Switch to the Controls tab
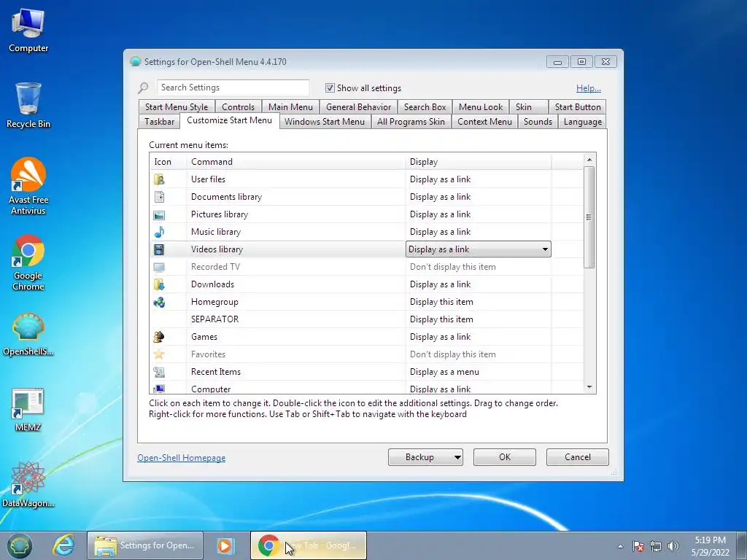 click(239, 107)
